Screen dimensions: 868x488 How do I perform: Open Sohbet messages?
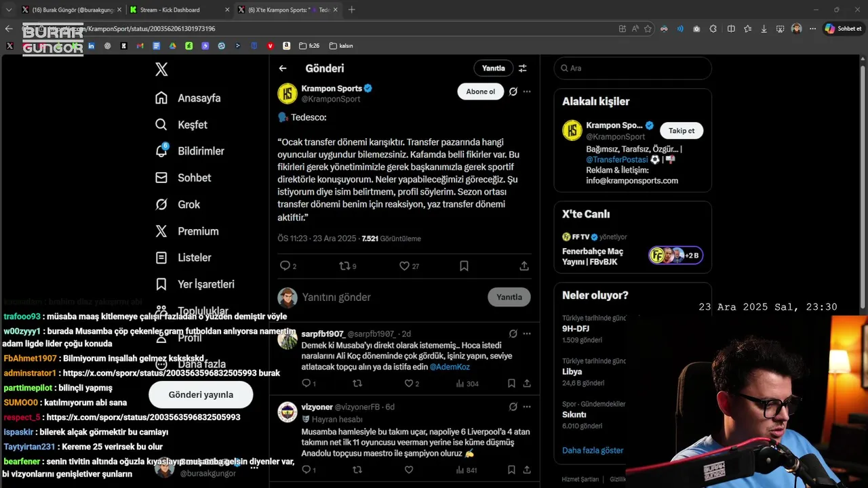(183, 178)
